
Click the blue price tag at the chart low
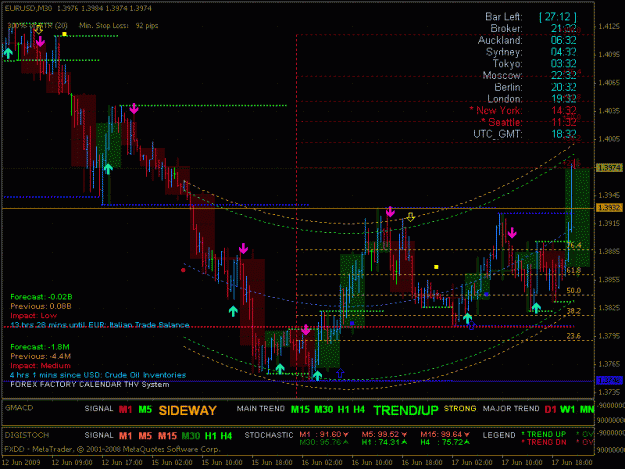point(609,381)
